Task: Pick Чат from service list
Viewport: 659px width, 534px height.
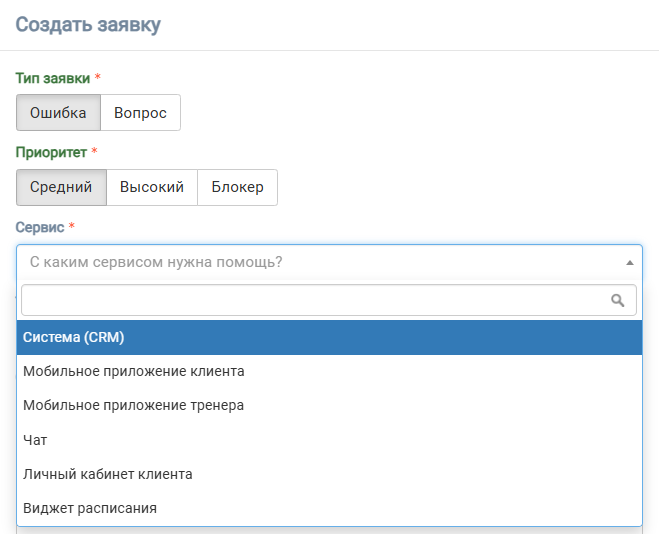Action: click(x=330, y=440)
